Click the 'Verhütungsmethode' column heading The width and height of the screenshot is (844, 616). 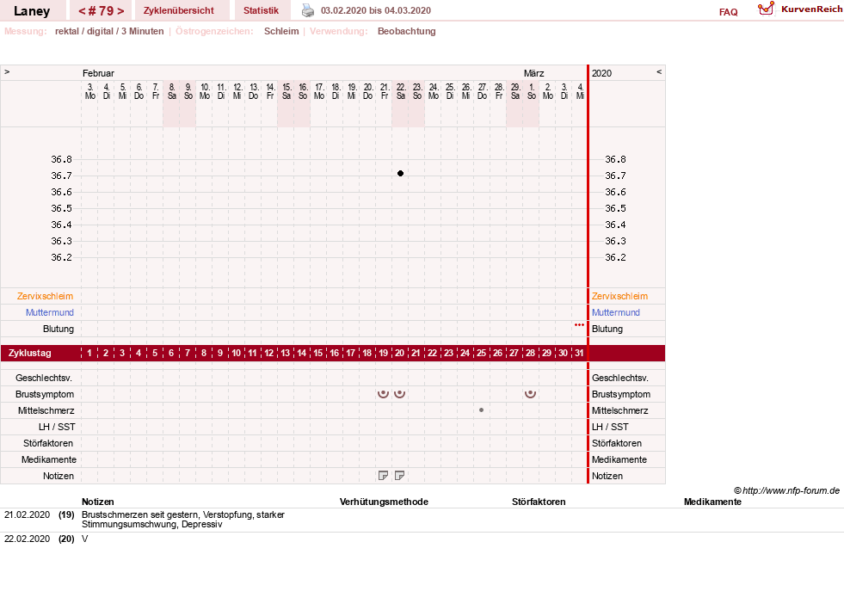pos(384,502)
